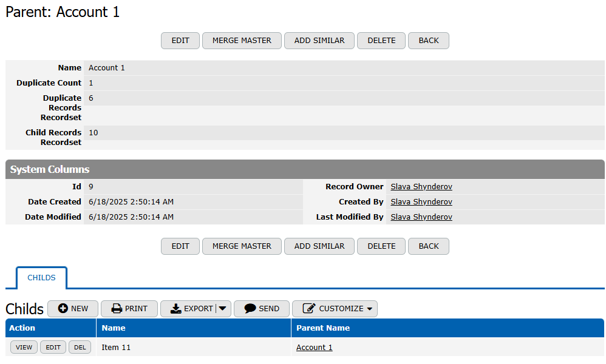Follow the Account 1 parent link
Image resolution: width=606 pixels, height=364 pixels.
point(314,348)
